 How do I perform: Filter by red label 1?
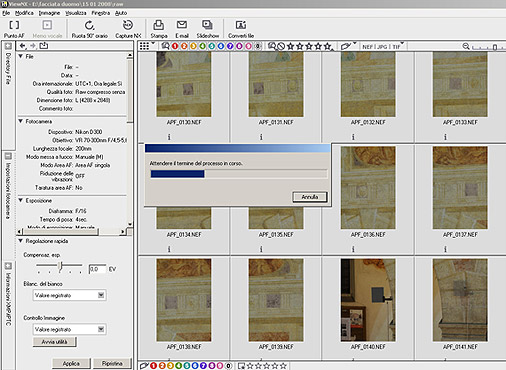[175, 46]
